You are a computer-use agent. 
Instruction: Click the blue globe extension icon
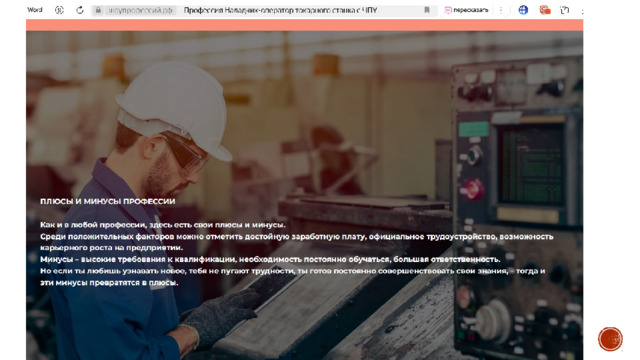point(523,10)
